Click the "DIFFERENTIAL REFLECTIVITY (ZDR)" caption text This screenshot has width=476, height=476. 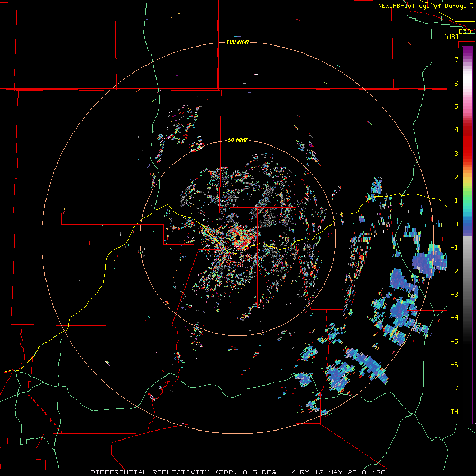(166, 472)
